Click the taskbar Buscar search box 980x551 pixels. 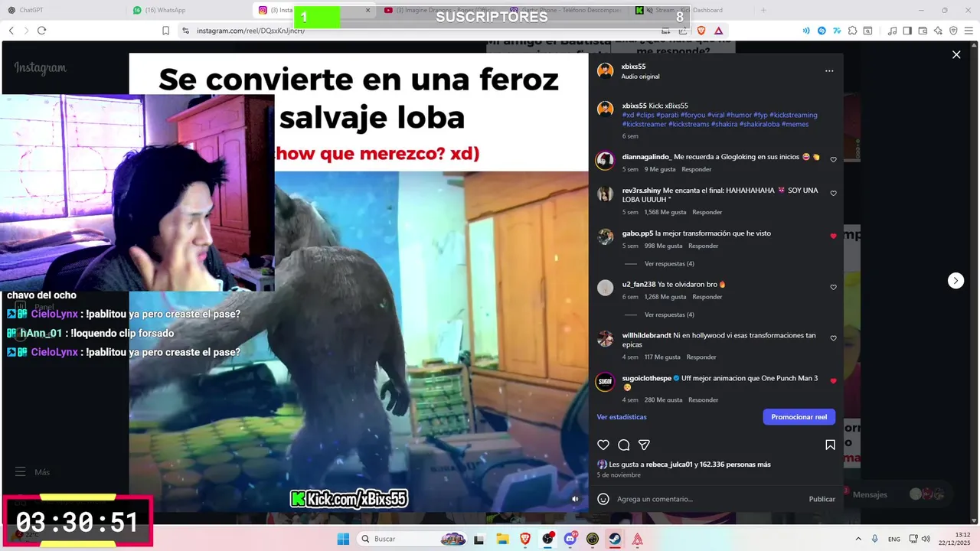point(412,539)
